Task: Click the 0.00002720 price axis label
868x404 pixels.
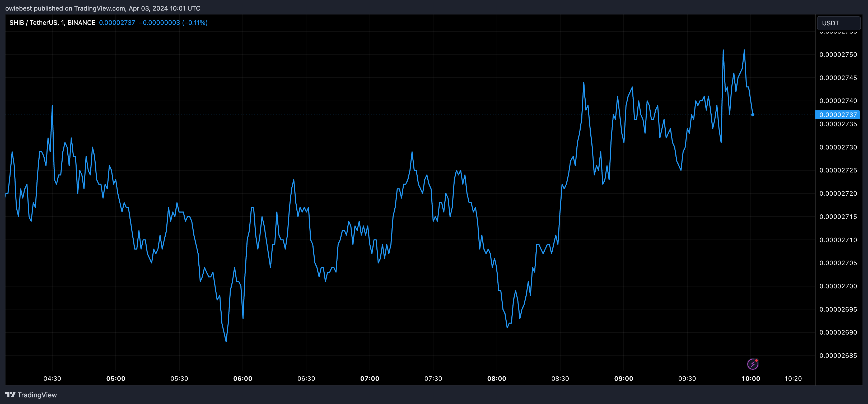Action: click(838, 193)
